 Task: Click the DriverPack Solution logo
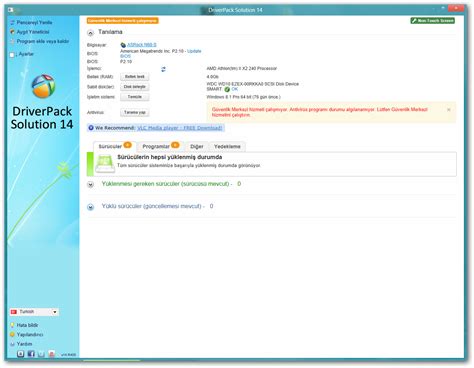(x=43, y=86)
